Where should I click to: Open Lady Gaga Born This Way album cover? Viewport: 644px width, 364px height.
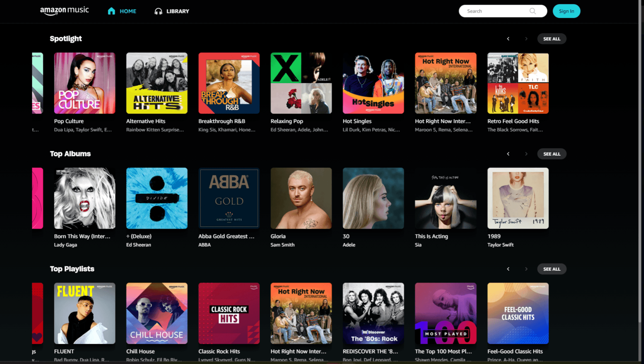pos(85,198)
